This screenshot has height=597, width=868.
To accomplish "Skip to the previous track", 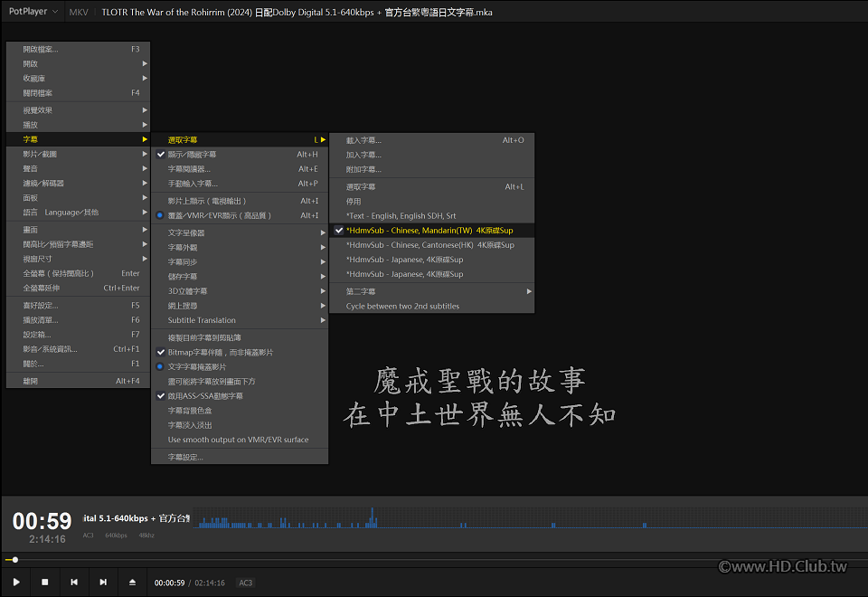I will pyautogui.click(x=74, y=582).
